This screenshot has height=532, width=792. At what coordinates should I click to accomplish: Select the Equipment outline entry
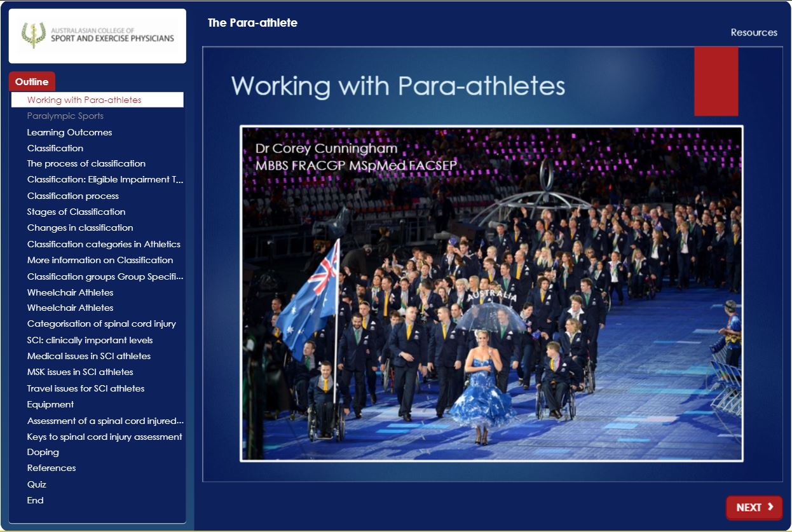tap(50, 404)
